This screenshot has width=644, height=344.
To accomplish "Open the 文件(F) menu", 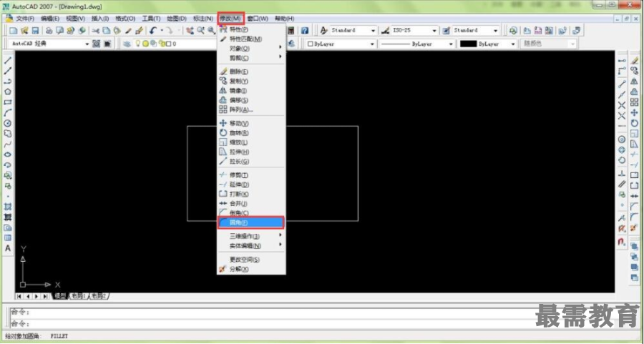I will (25, 19).
